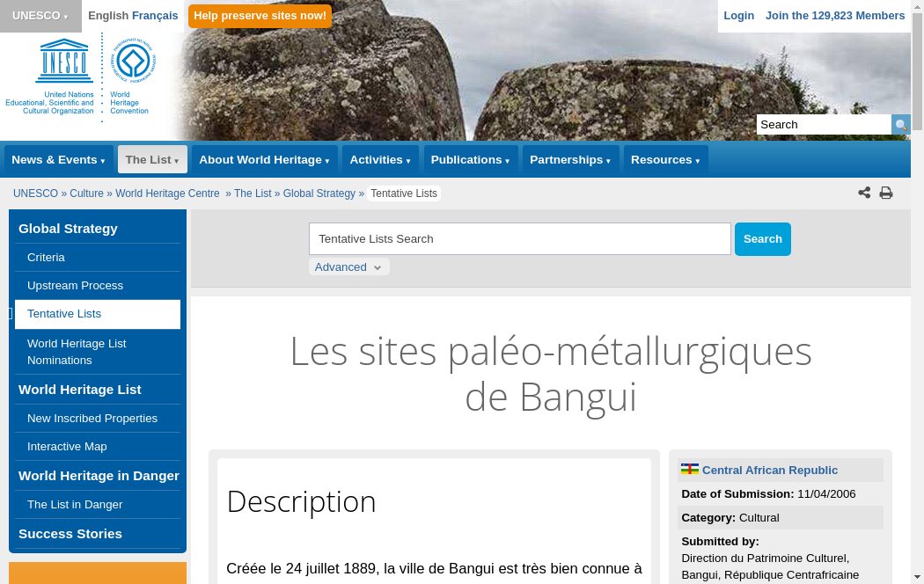The height and width of the screenshot is (584, 924).
Task: Click the World Heritage Convention emblem
Action: (133, 62)
